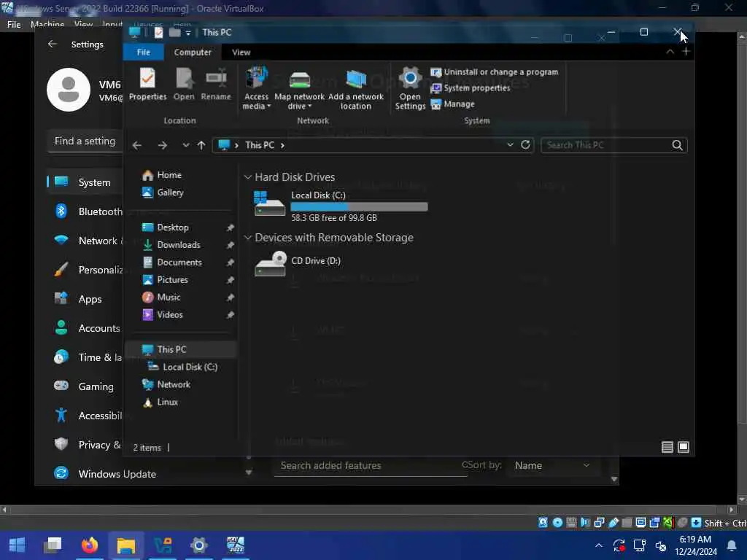This screenshot has width=747, height=560.
Task: Open the VirtualBox File menu
Action: coord(14,24)
